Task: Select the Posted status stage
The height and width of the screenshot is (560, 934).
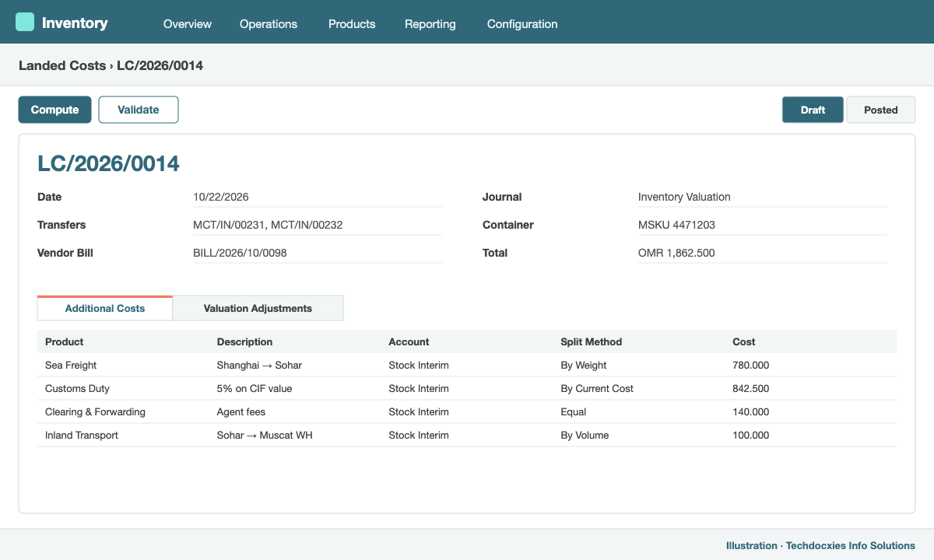Action: pyautogui.click(x=881, y=110)
